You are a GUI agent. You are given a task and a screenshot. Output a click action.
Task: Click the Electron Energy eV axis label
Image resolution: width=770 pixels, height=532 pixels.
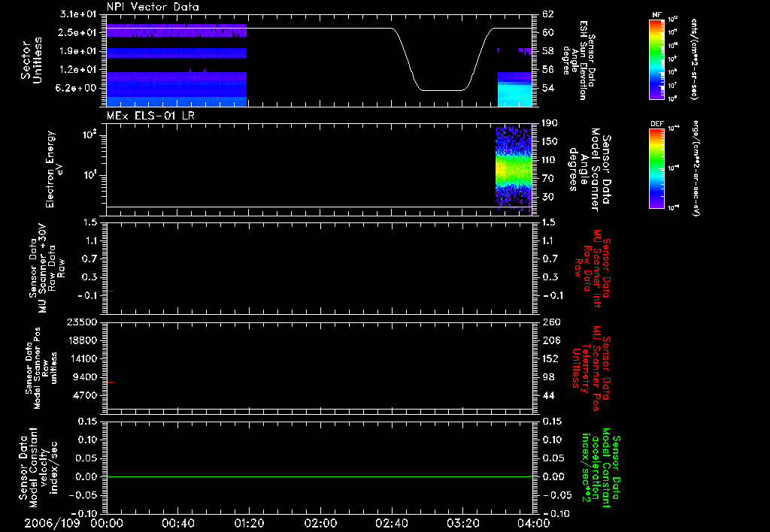tap(54, 169)
